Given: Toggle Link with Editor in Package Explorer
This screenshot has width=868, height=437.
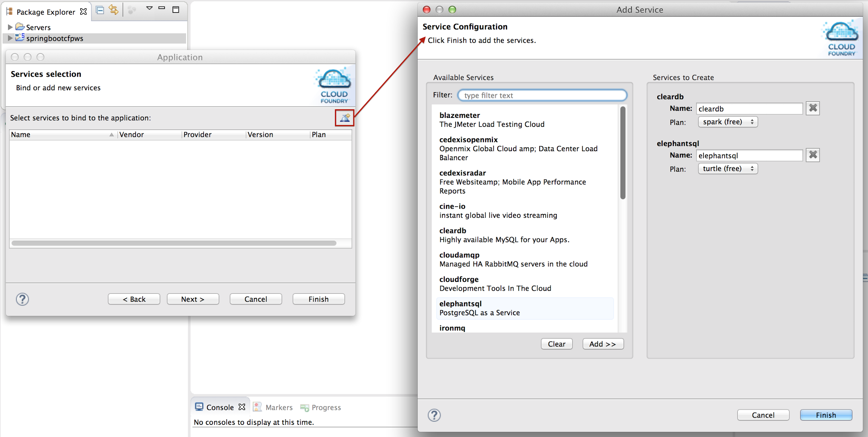Looking at the screenshot, I should 114,10.
